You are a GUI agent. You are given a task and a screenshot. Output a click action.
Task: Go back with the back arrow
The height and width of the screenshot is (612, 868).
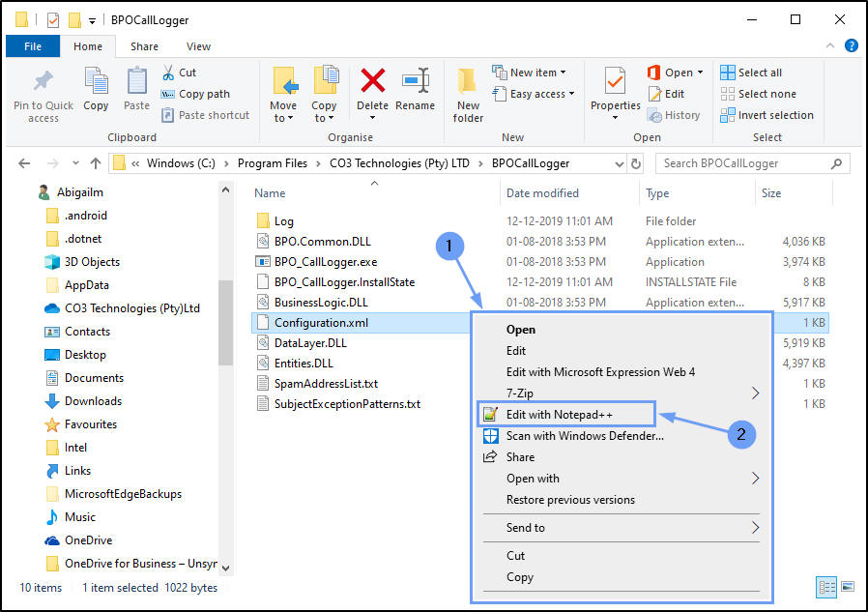[24, 163]
